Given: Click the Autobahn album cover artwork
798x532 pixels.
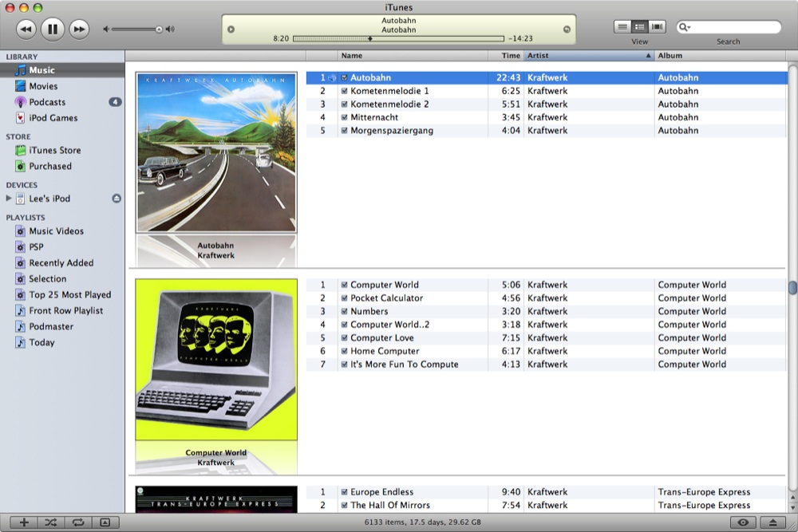Looking at the screenshot, I should tap(216, 152).
